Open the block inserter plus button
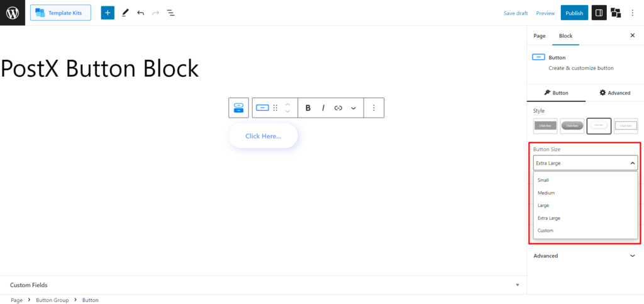 click(108, 13)
